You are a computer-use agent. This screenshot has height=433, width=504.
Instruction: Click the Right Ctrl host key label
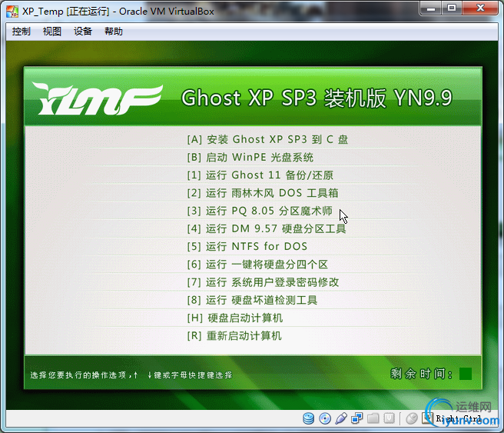tap(459, 418)
